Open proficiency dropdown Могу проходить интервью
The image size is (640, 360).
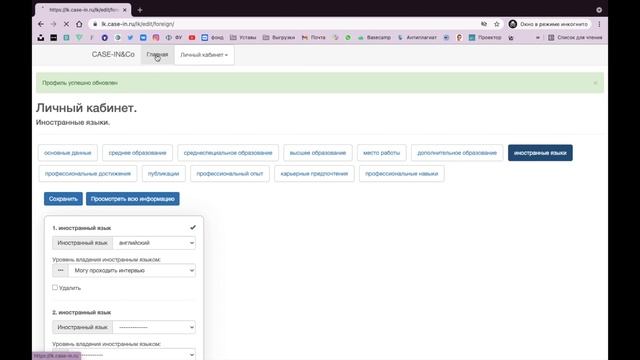(x=132, y=271)
